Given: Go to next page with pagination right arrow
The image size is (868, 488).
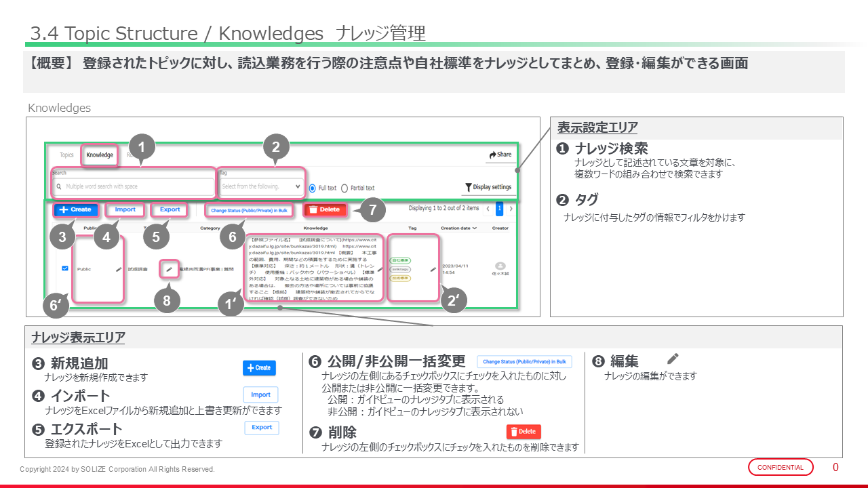Looking at the screenshot, I should [511, 209].
